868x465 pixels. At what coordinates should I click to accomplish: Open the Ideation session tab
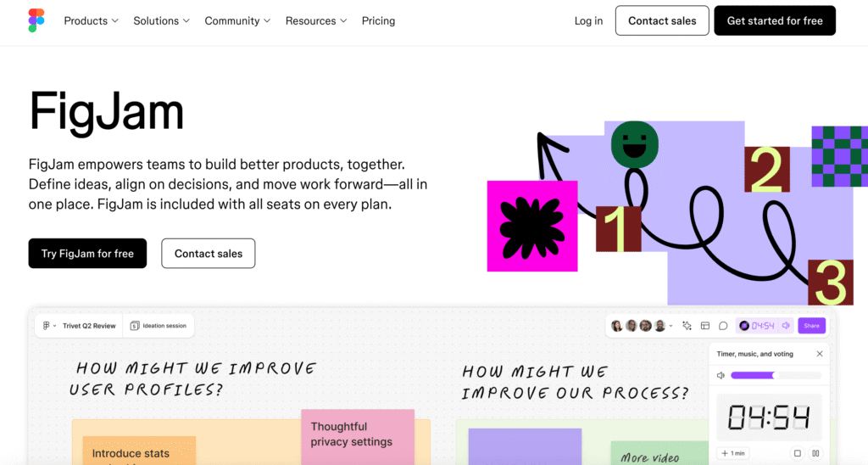point(159,326)
